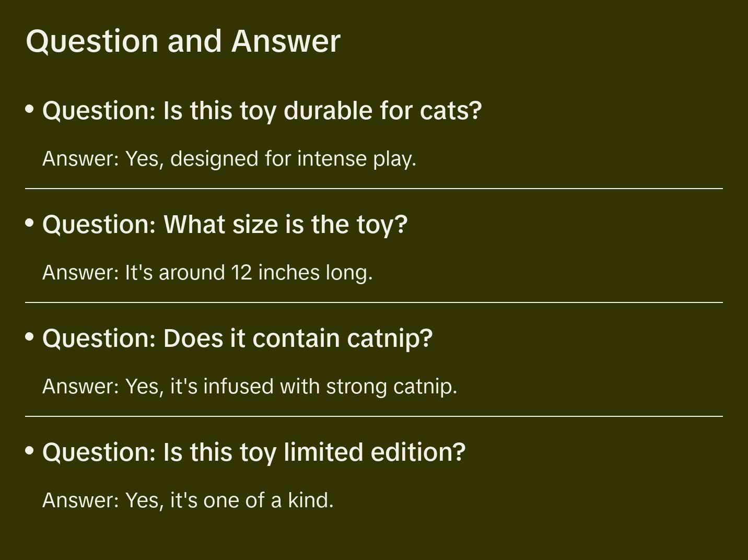Click the word "Question" in the page heading
748x560 pixels.
tap(92, 41)
